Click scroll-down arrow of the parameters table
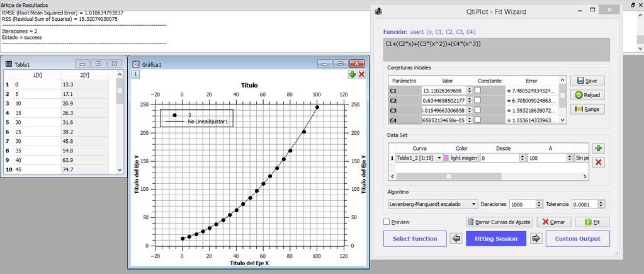The height and width of the screenshot is (274, 644). point(563,120)
